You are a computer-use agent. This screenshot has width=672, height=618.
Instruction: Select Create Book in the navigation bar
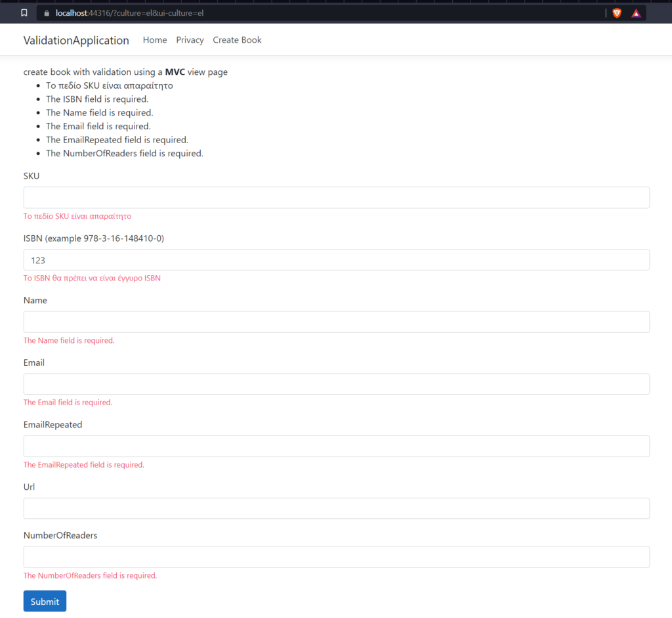coord(237,39)
